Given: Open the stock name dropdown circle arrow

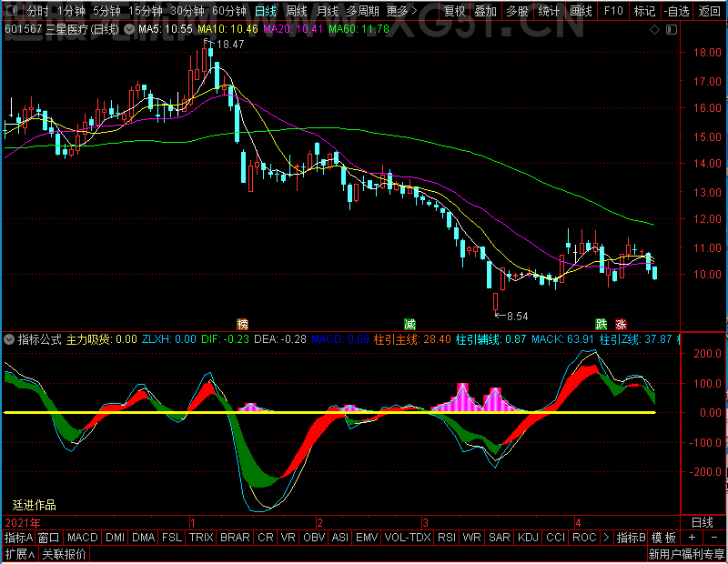Looking at the screenshot, I should tap(129, 30).
